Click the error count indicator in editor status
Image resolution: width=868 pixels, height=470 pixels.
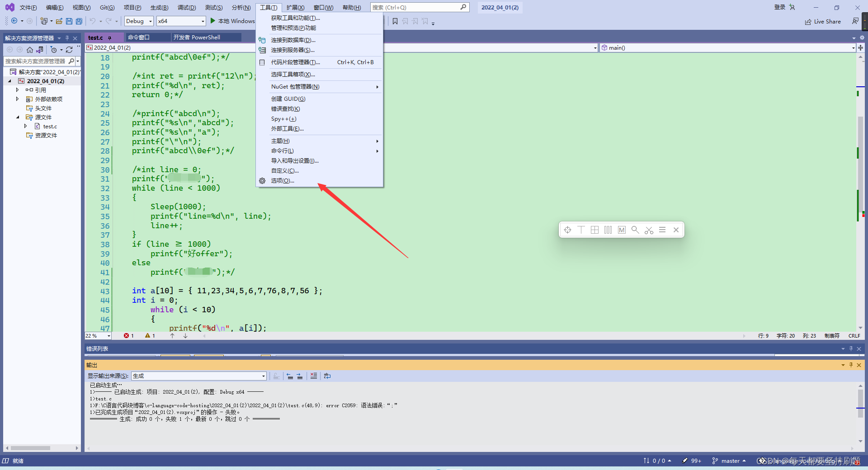click(129, 336)
